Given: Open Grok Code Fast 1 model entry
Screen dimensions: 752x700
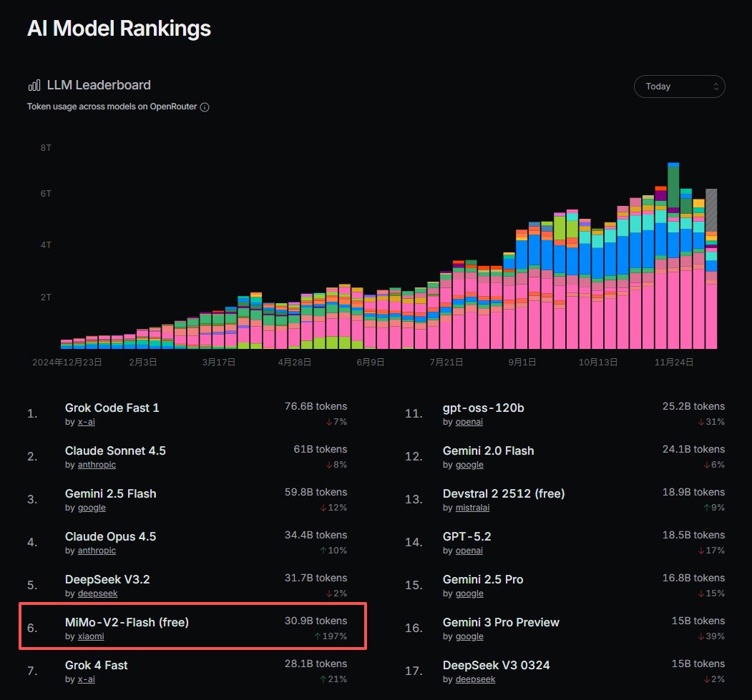Looking at the screenshot, I should coord(112,408).
